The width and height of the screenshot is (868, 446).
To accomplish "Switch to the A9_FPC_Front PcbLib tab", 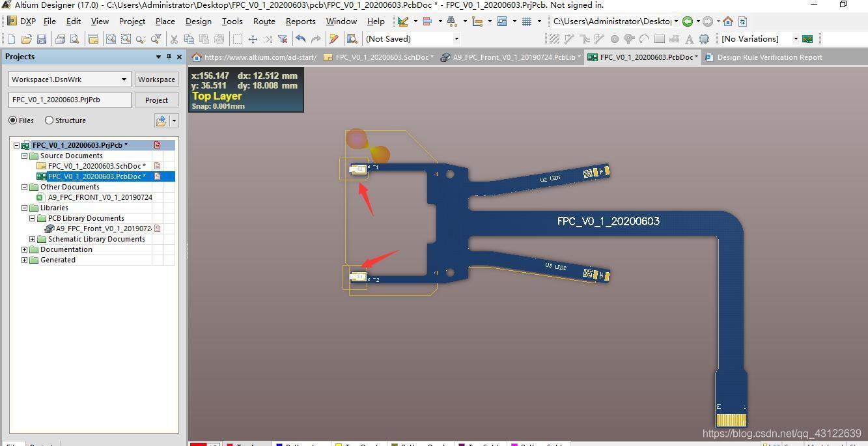I will click(x=511, y=57).
